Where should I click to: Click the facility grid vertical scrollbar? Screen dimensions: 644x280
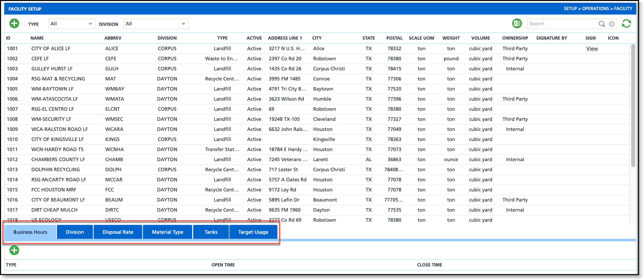click(633, 105)
